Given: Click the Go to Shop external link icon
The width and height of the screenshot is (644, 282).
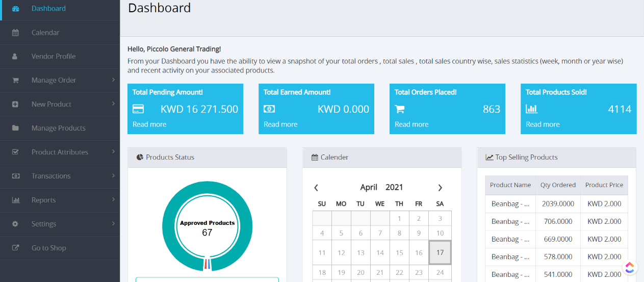Looking at the screenshot, I should 15,248.
